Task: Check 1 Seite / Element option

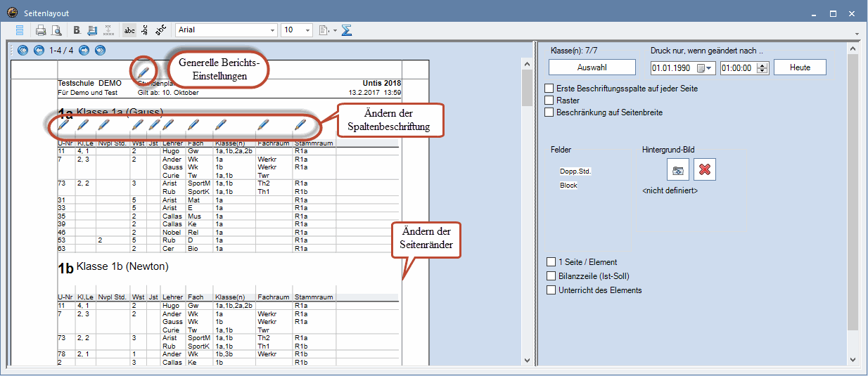Action: (551, 262)
